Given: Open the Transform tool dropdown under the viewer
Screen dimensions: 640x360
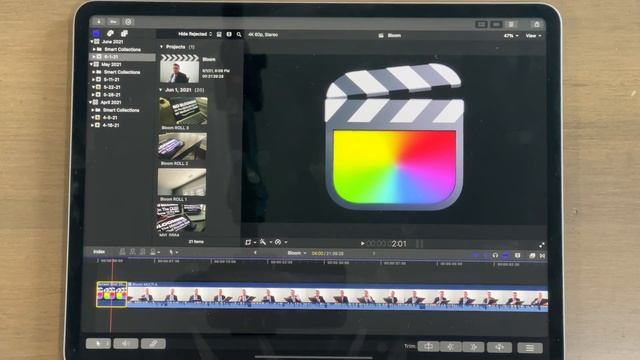Looking at the screenshot, I should click(x=250, y=242).
